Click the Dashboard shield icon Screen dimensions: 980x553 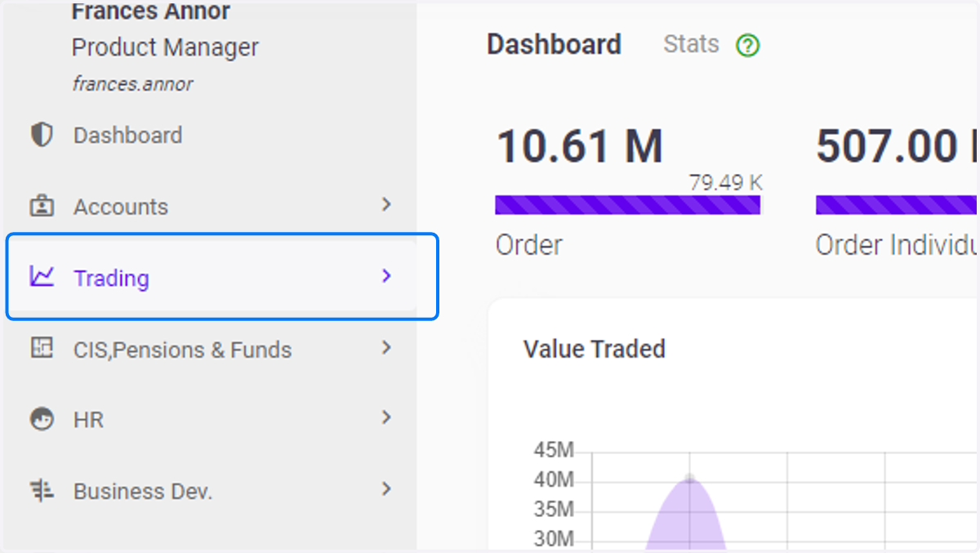(x=41, y=135)
